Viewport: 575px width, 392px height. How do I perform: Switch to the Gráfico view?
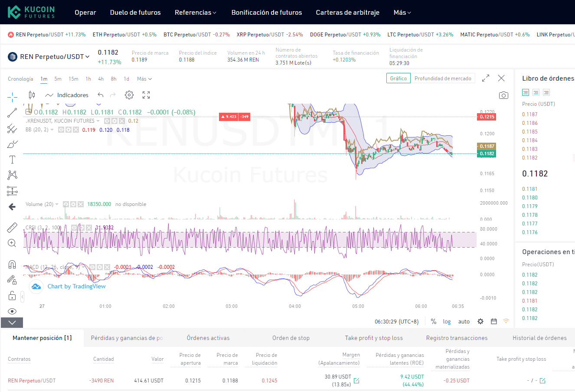coord(399,78)
